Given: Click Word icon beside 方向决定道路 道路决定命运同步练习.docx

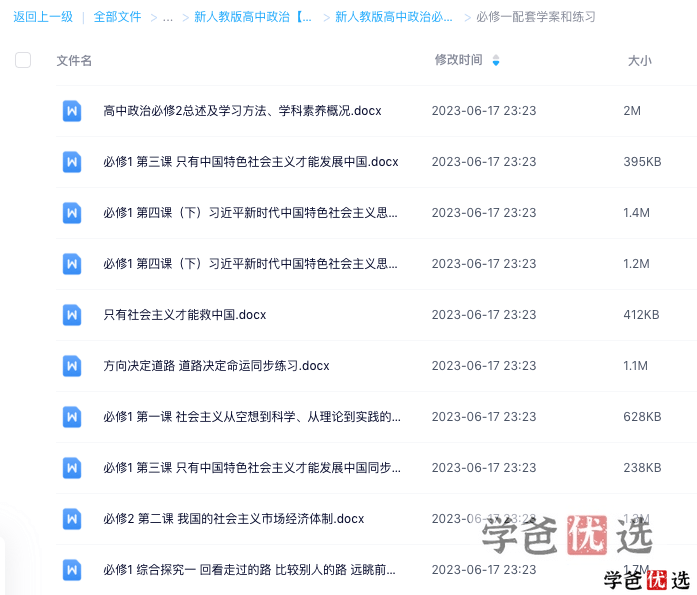Looking at the screenshot, I should [x=72, y=366].
